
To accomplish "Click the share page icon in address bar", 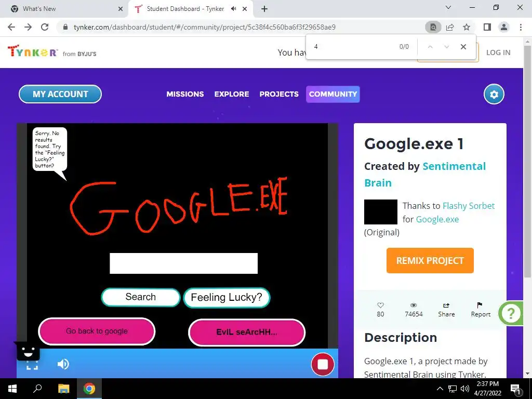I will [x=450, y=27].
